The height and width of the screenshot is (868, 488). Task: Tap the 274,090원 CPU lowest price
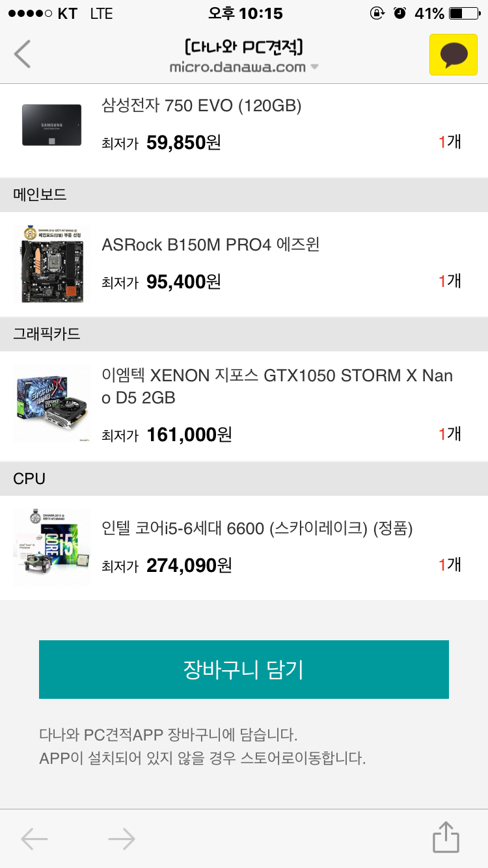point(189,565)
